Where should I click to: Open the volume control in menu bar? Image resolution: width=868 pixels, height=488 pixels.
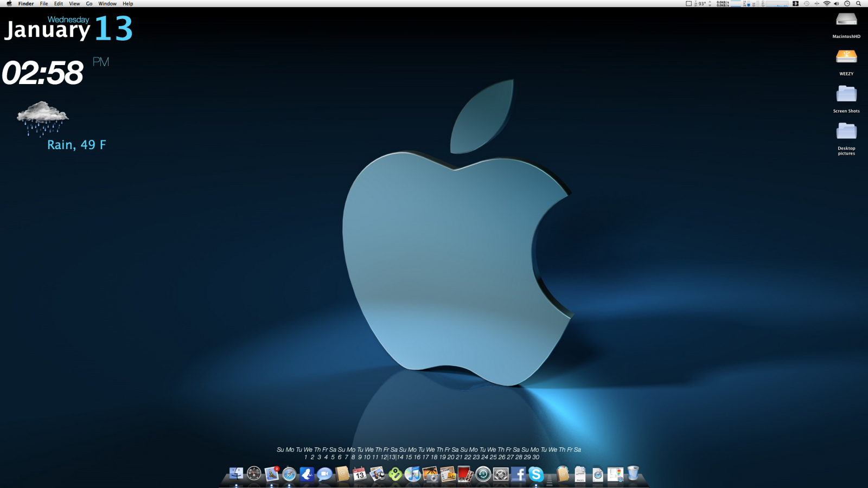click(x=836, y=4)
